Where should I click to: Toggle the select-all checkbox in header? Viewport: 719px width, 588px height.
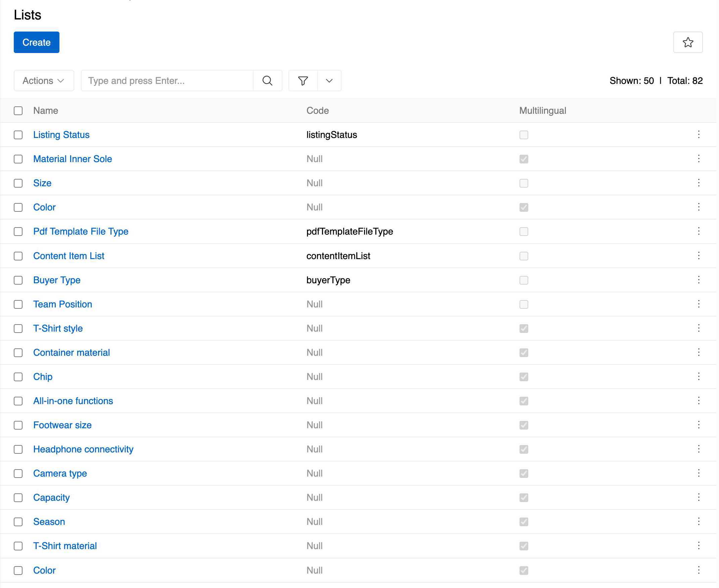[18, 110]
